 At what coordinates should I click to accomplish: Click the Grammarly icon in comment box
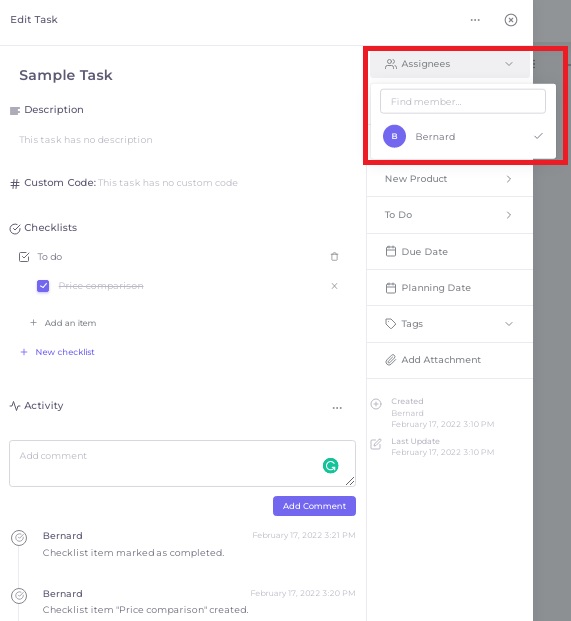tap(331, 465)
